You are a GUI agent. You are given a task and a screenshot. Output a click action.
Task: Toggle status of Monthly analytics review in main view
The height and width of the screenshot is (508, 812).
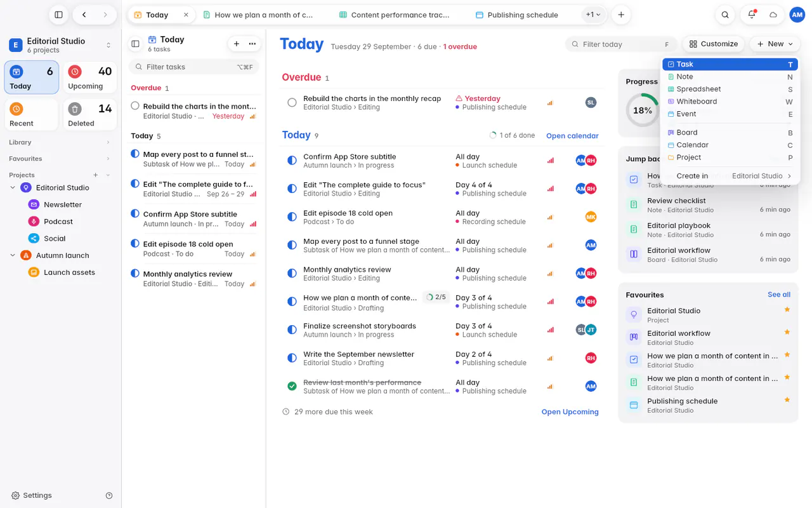click(292, 273)
